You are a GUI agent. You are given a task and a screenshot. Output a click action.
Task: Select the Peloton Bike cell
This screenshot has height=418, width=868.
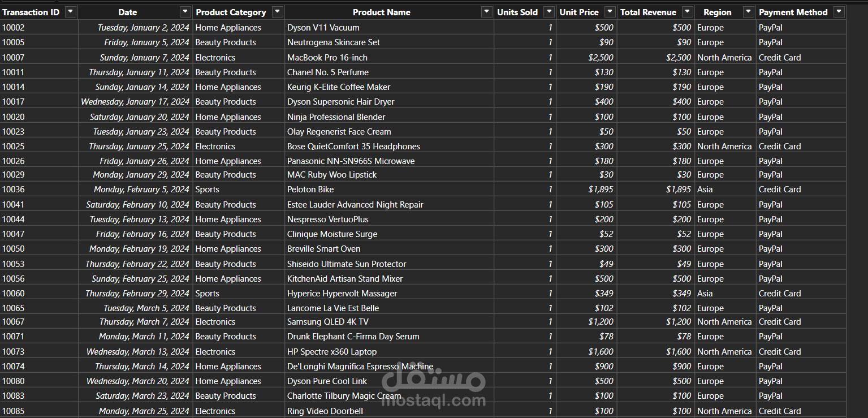pos(389,189)
